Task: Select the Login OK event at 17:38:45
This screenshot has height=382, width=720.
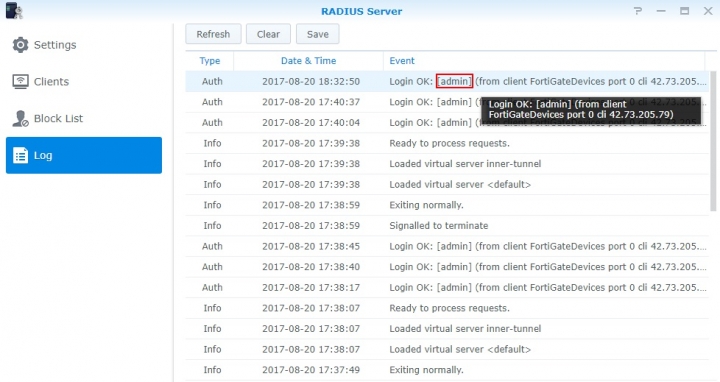Action: coord(548,247)
